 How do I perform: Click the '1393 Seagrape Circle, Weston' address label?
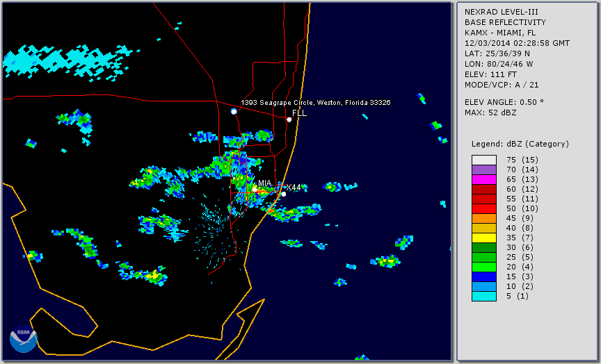click(x=315, y=103)
